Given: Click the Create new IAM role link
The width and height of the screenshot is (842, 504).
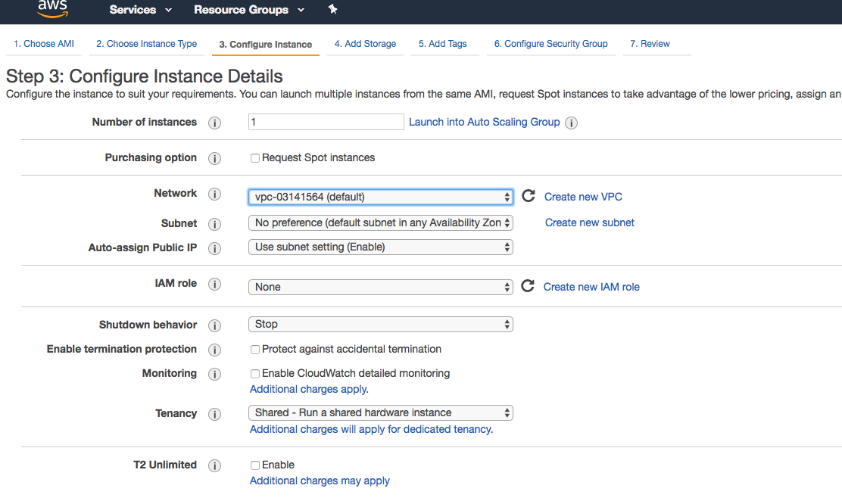Looking at the screenshot, I should (x=591, y=287).
